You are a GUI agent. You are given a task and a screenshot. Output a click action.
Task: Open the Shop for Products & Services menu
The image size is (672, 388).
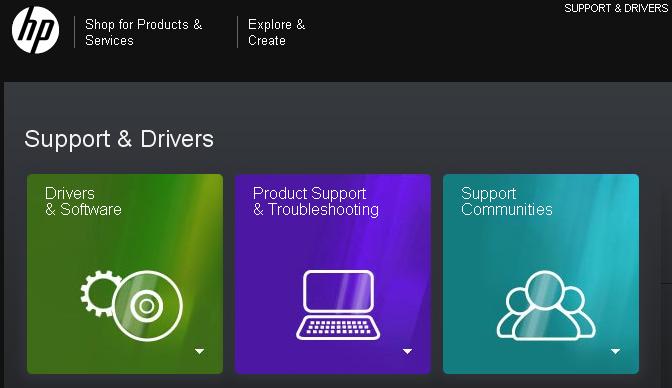coord(144,32)
